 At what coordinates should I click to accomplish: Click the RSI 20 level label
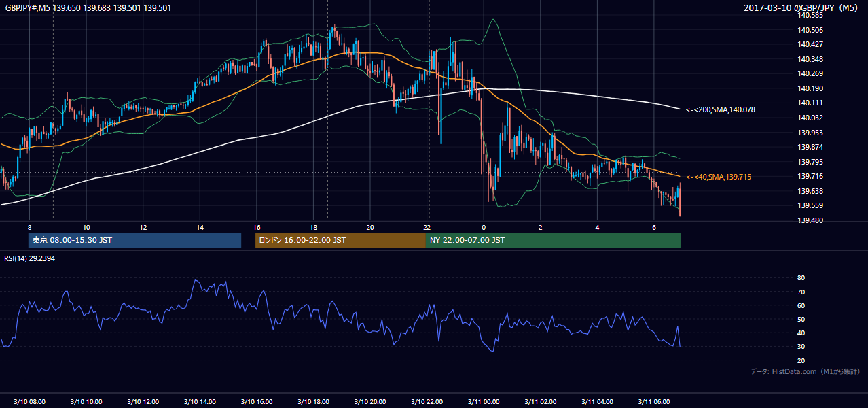click(801, 360)
